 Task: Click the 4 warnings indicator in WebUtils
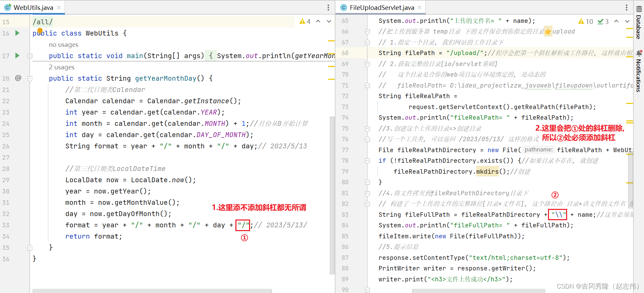click(x=305, y=22)
